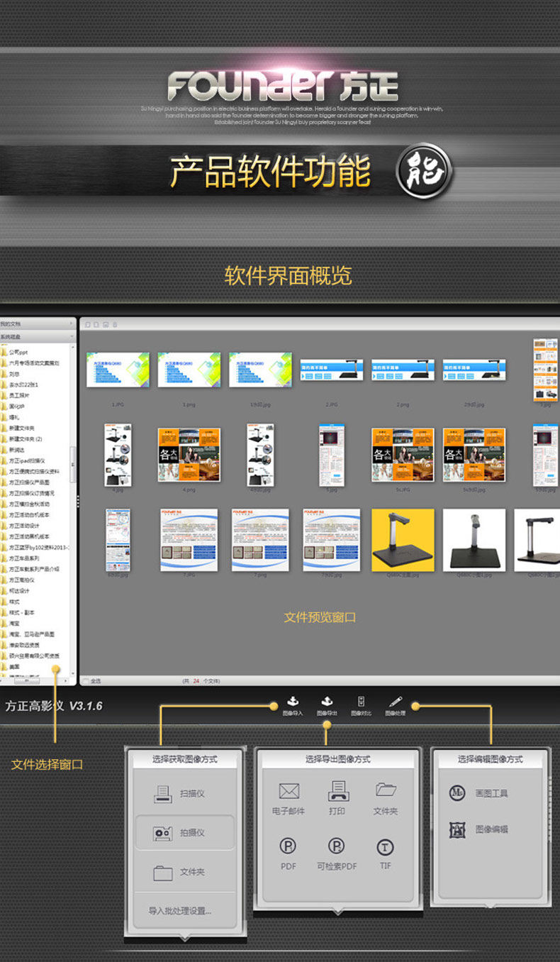This screenshot has height=962, width=560.
Task: Select 文件夹 in the import popup
Action: [x=179, y=872]
